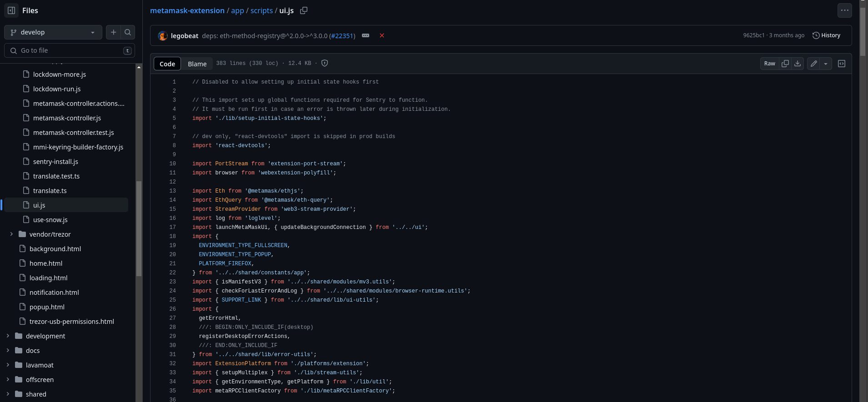Select line number 32
868x402 pixels.
pos(172,363)
